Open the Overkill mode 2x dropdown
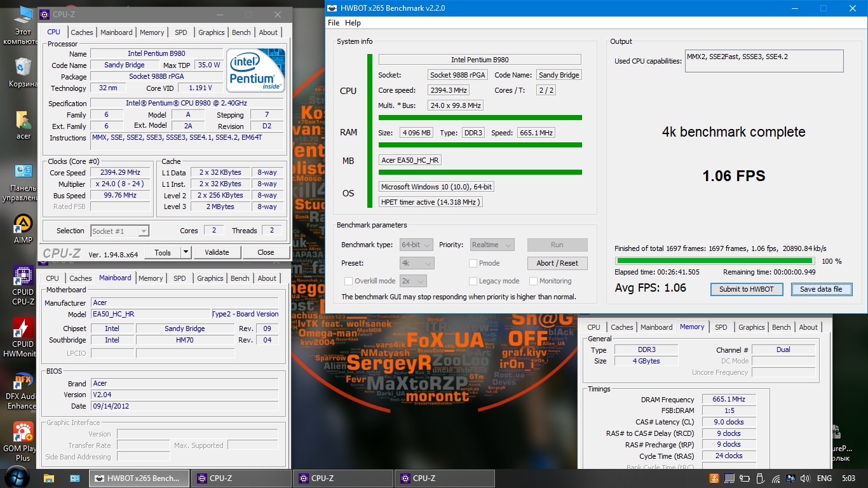This screenshot has width=868, height=488. point(413,281)
